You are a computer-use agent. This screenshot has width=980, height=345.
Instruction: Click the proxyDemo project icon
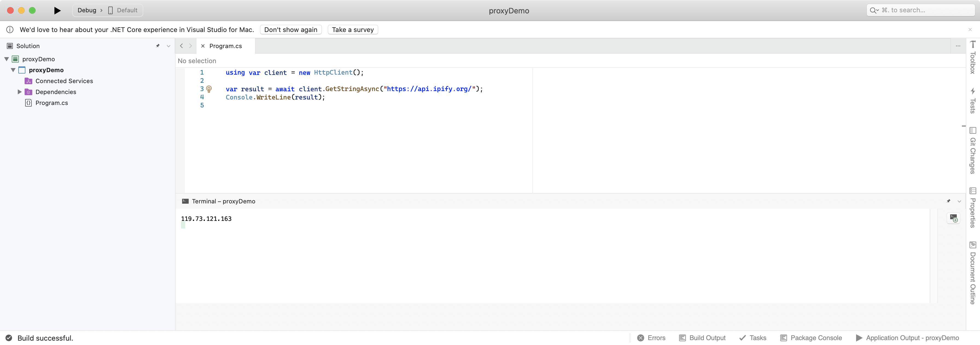22,70
